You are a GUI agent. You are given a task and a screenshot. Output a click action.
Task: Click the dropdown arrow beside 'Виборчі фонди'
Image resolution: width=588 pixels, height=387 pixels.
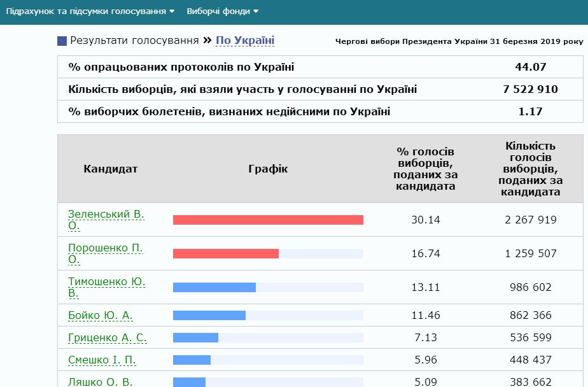(256, 11)
